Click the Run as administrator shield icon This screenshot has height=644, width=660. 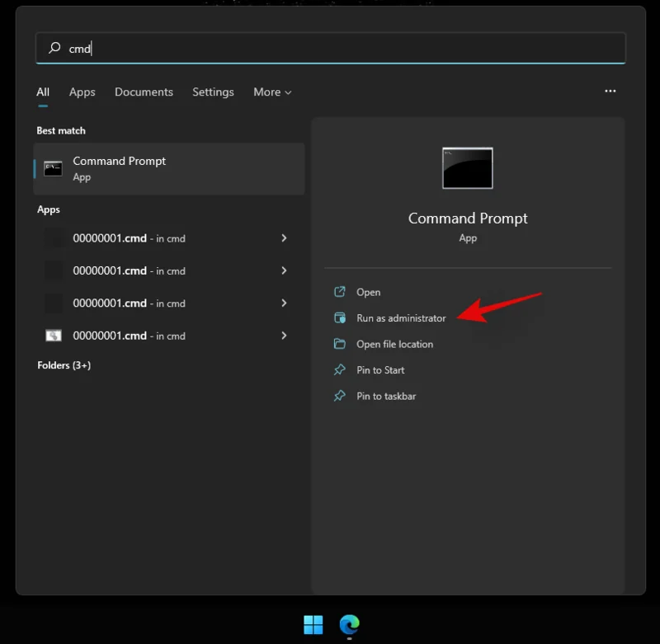[x=340, y=318]
